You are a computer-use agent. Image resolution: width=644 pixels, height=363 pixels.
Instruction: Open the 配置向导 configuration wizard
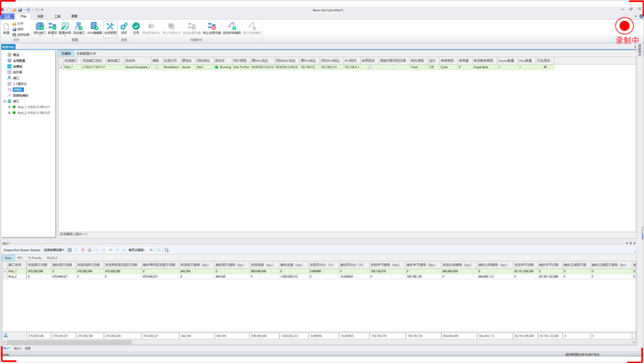(x=65, y=27)
